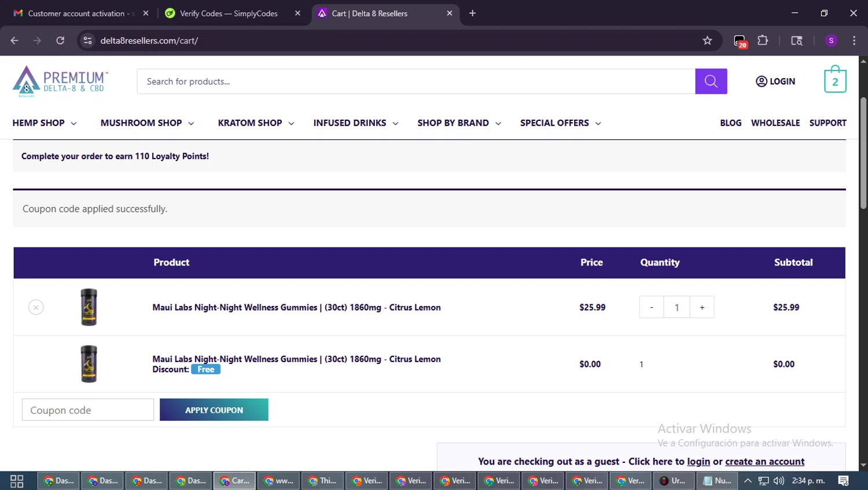Increase the gummies quantity with plus
The height and width of the screenshot is (490, 868).
point(702,307)
